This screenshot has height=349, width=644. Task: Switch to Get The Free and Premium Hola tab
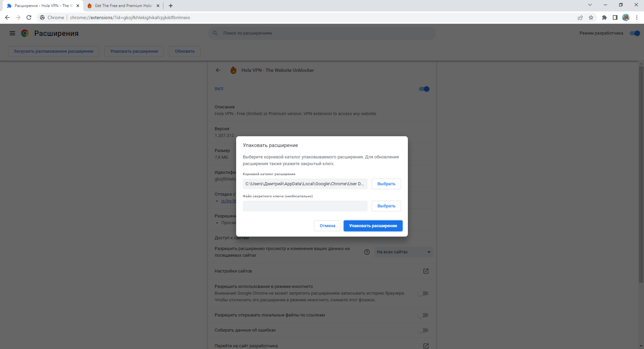point(123,6)
